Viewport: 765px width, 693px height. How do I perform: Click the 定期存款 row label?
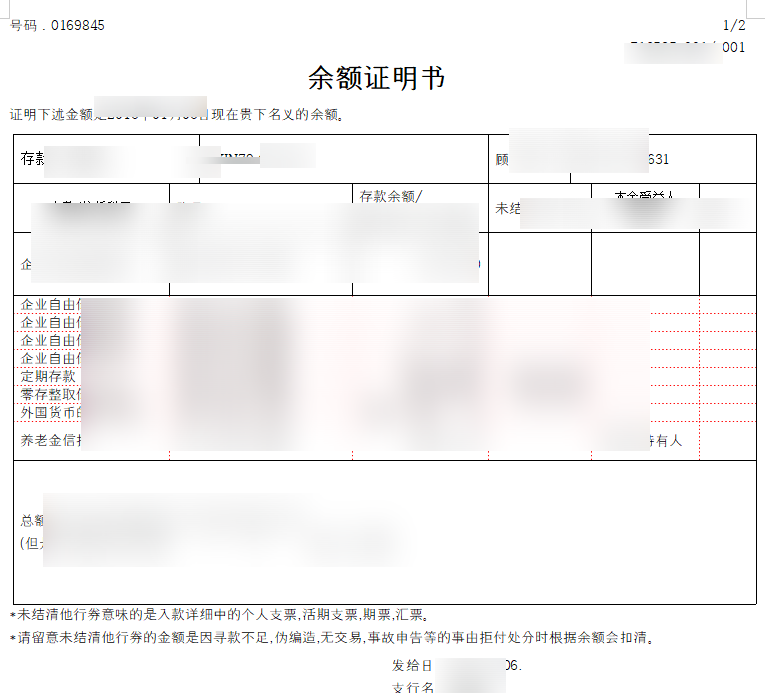pos(48,376)
